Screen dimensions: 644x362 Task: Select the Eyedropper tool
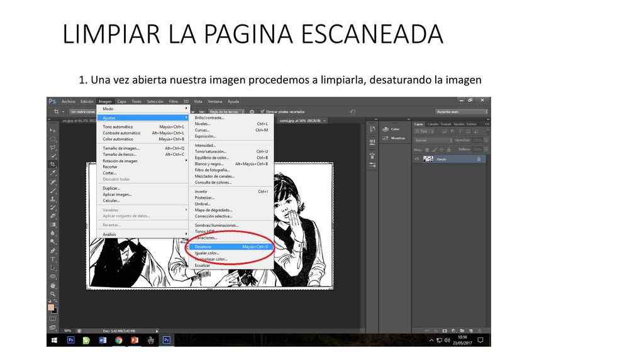(53, 173)
